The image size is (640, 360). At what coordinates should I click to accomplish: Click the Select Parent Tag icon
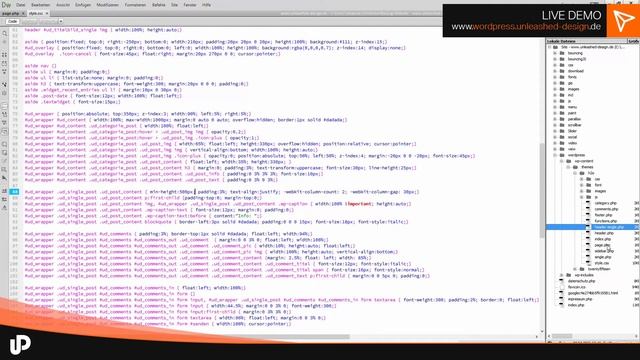[x=4, y=84]
